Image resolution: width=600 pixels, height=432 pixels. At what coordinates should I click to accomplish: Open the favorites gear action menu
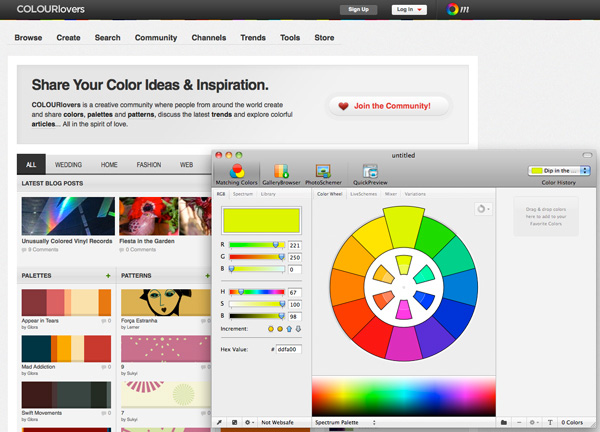534,422
